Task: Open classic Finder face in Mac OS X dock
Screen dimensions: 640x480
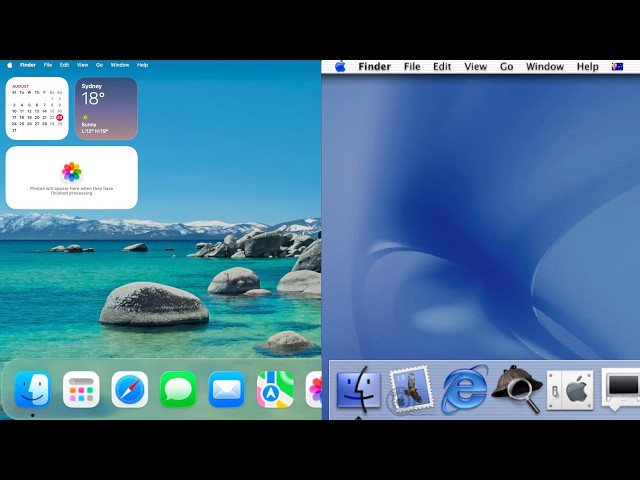Action: tap(358, 389)
